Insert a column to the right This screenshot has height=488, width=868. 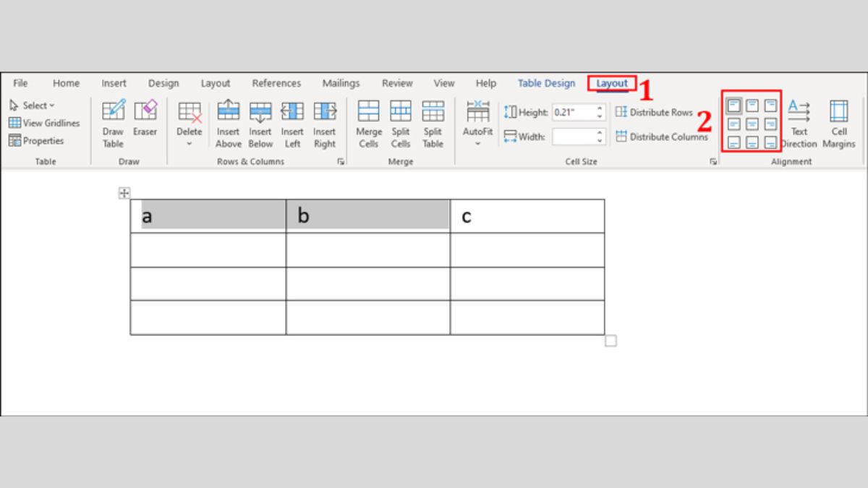(x=324, y=121)
